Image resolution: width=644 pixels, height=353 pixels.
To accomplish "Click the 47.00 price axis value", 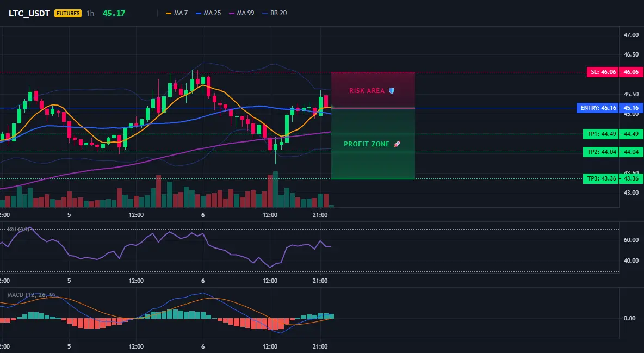I will pyautogui.click(x=631, y=35).
